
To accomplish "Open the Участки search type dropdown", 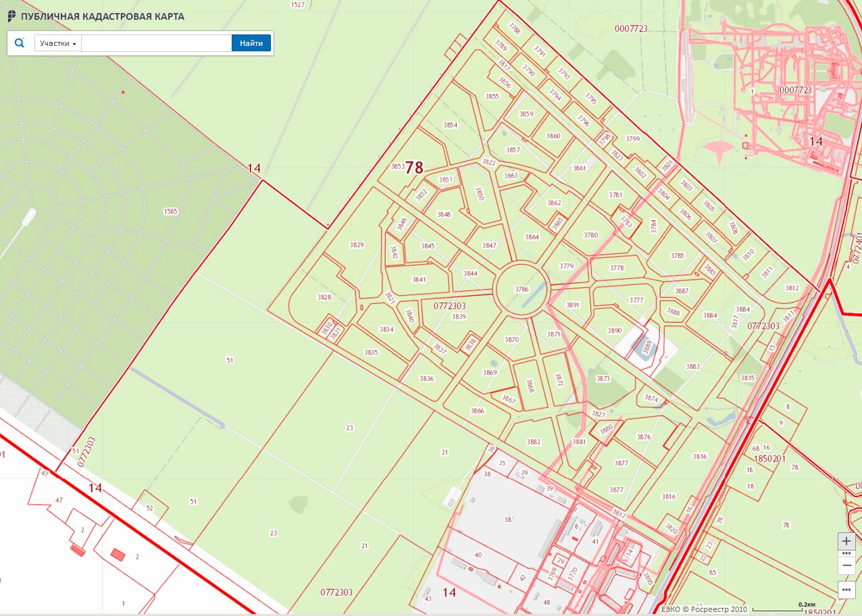I will (x=57, y=43).
